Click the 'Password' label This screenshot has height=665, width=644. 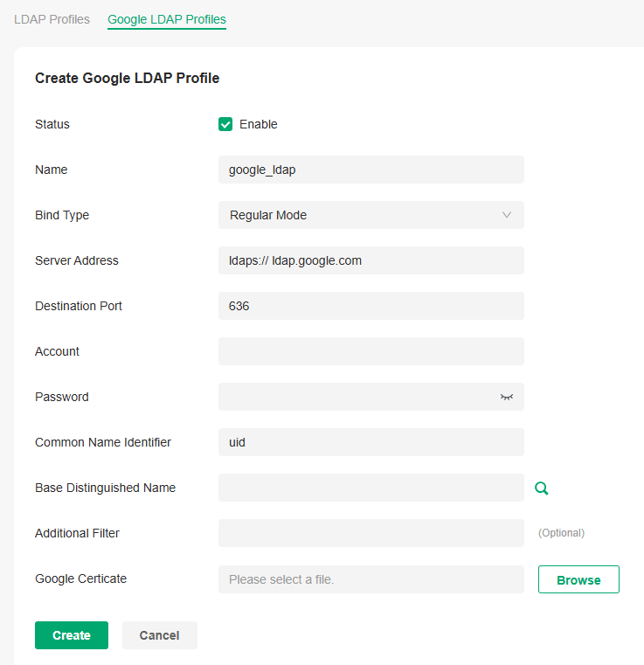[62, 397]
